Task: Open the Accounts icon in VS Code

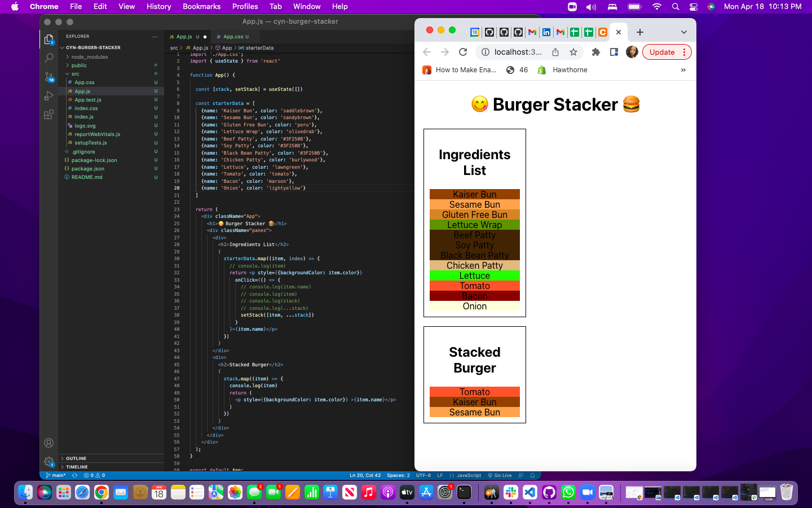Action: tap(48, 443)
